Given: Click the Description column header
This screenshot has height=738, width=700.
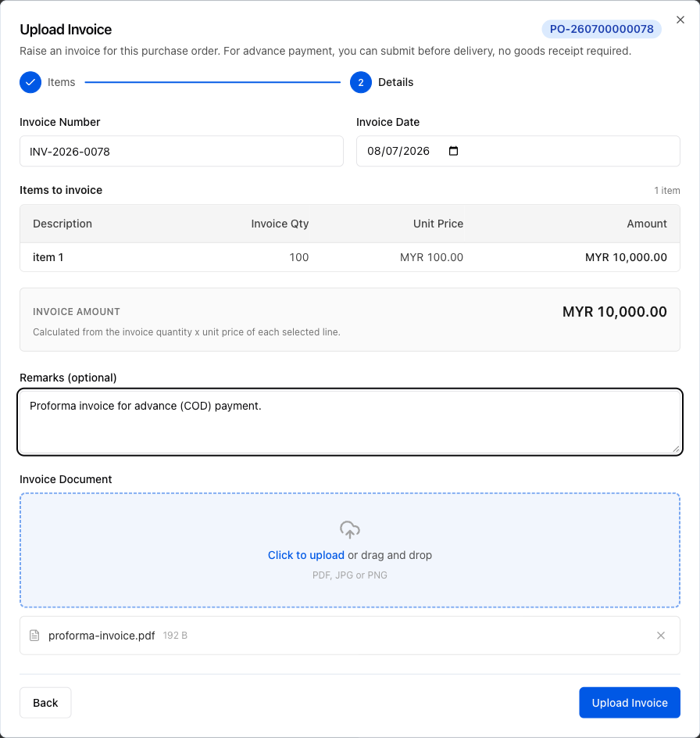Looking at the screenshot, I should tap(62, 224).
